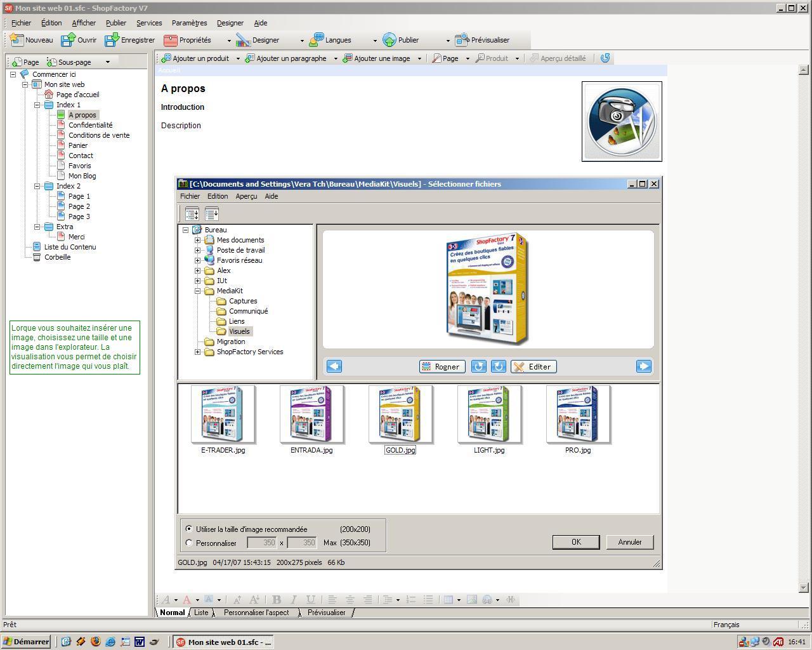This screenshot has height=650, width=812.
Task: Click the Nouveau toolbar icon
Action: click(17, 40)
